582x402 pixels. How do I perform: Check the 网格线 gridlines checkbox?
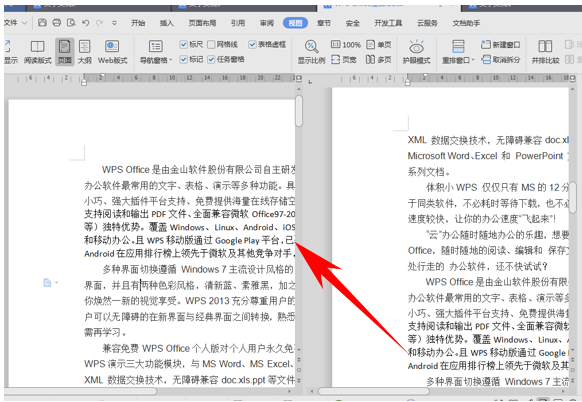click(211, 45)
